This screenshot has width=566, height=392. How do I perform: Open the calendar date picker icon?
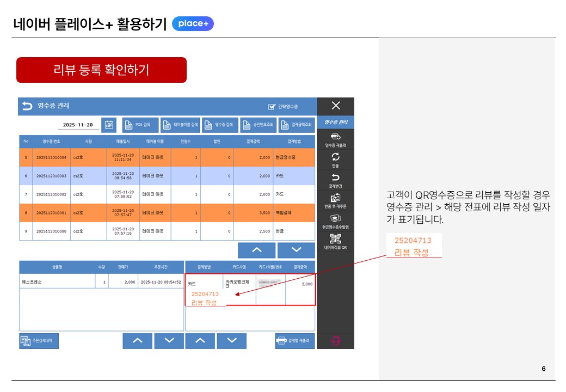[x=109, y=125]
